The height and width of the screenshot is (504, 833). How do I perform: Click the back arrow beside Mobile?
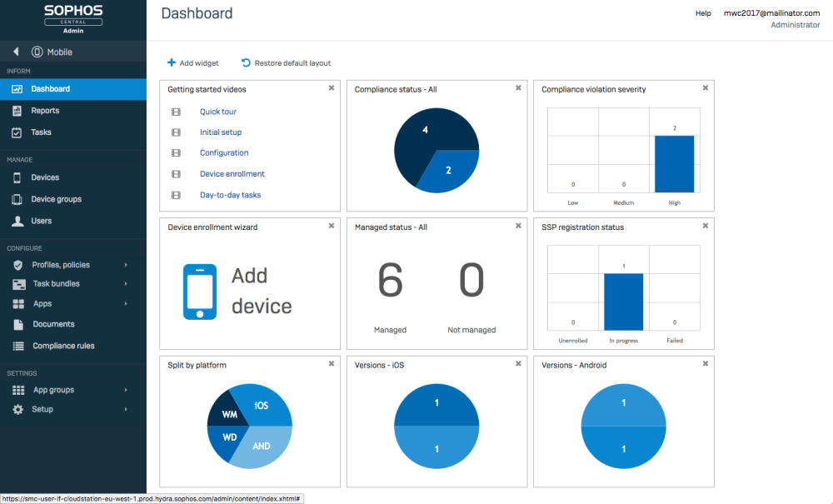click(16, 52)
